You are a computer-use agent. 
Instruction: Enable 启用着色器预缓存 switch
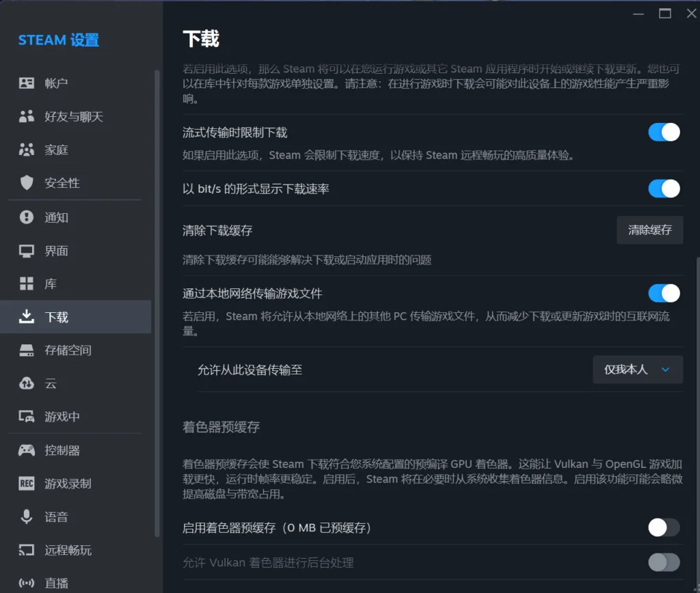(x=664, y=527)
